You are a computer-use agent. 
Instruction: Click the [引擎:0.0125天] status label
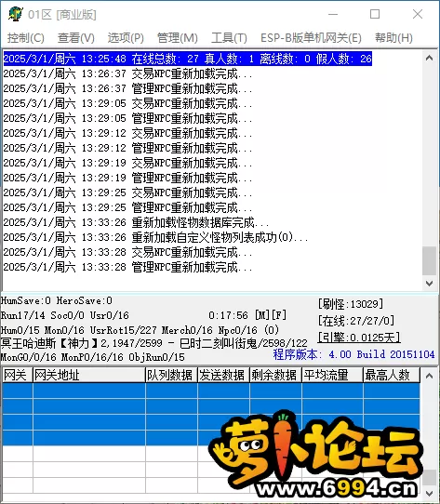[359, 338]
